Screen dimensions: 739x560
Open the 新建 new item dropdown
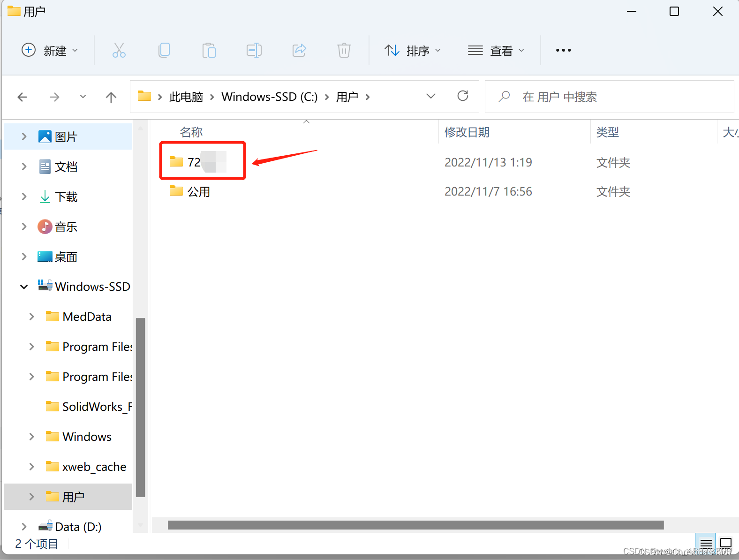pos(50,50)
